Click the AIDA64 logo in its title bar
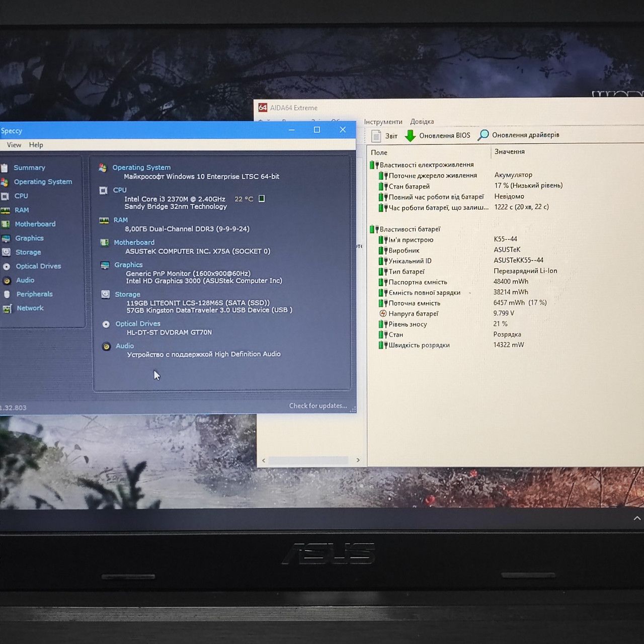Viewport: 644px width, 644px height. (x=263, y=108)
